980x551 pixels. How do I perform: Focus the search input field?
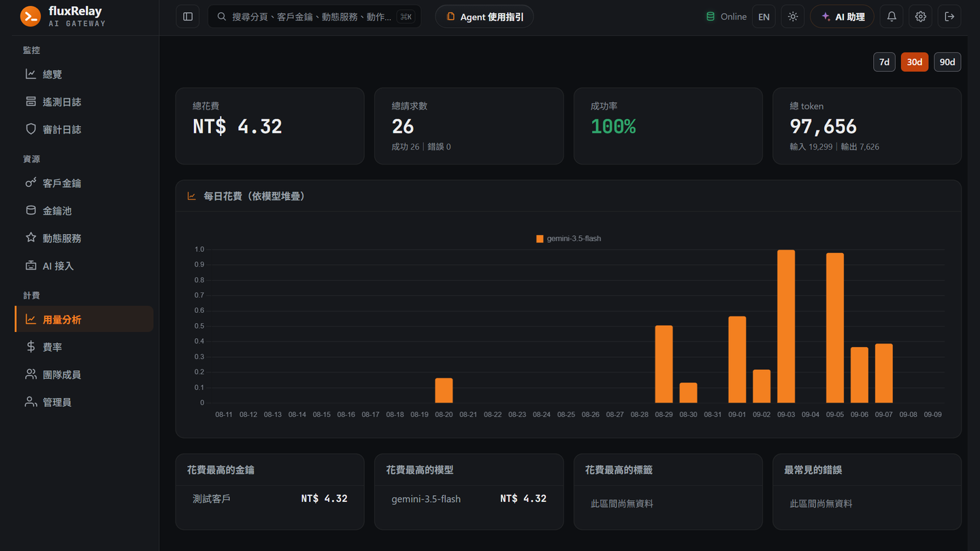tap(314, 17)
